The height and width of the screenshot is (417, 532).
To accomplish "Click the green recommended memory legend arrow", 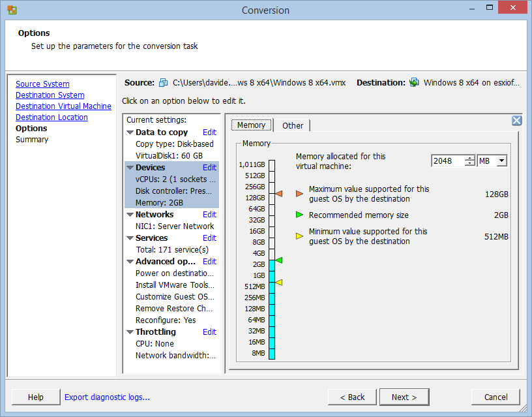I will pos(299,215).
